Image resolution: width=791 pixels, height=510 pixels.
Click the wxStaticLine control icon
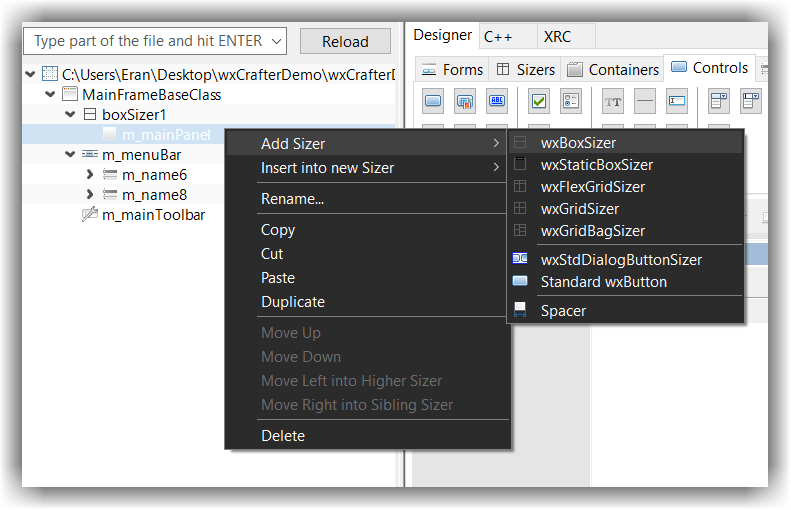pos(645,100)
